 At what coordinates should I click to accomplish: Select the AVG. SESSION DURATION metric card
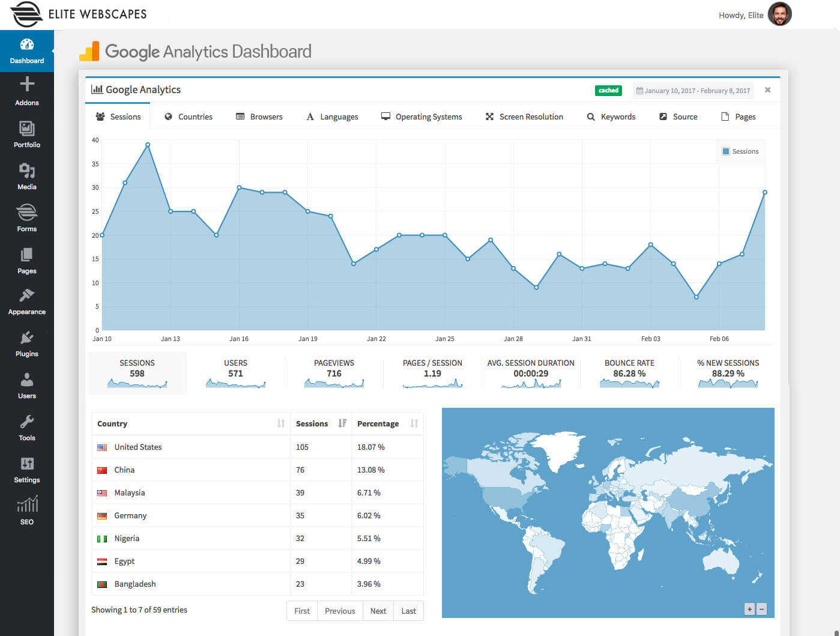point(531,373)
